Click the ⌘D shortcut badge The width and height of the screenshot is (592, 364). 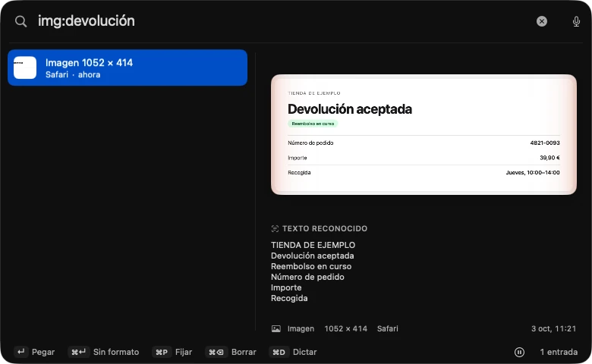coord(279,352)
